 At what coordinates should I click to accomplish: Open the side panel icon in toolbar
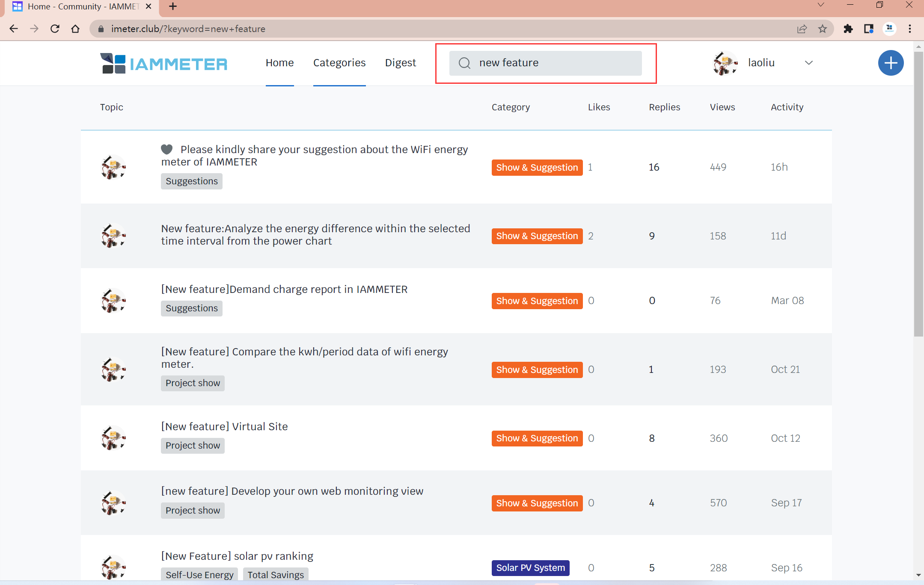pyautogui.click(x=868, y=29)
